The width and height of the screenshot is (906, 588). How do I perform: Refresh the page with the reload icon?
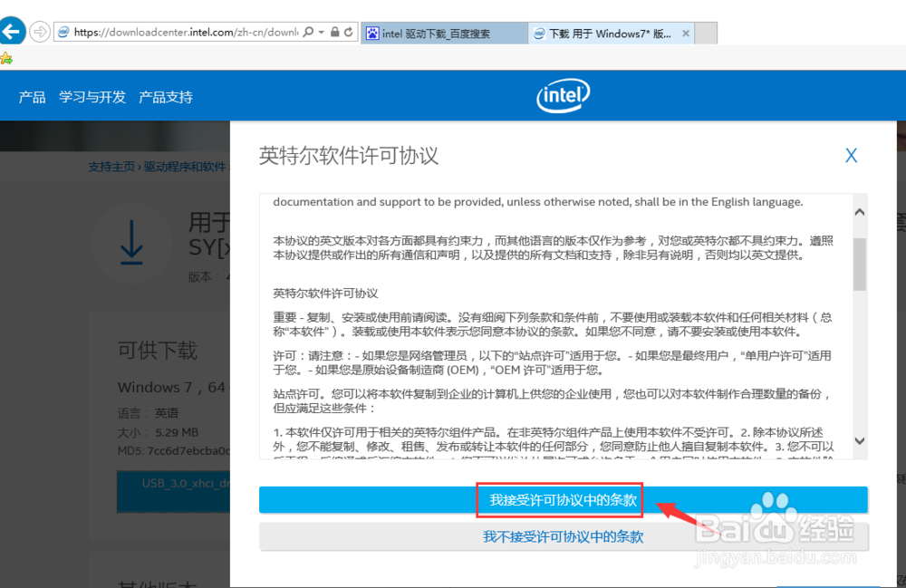coord(349,32)
